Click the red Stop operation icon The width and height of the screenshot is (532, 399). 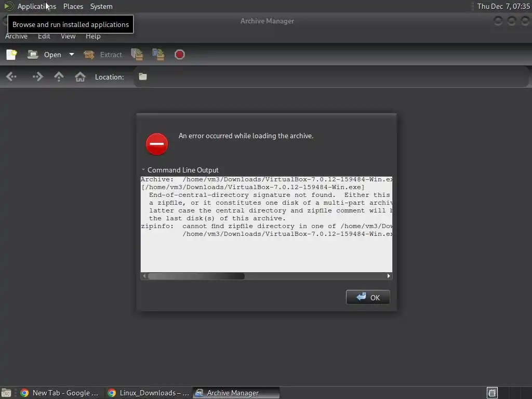[179, 55]
